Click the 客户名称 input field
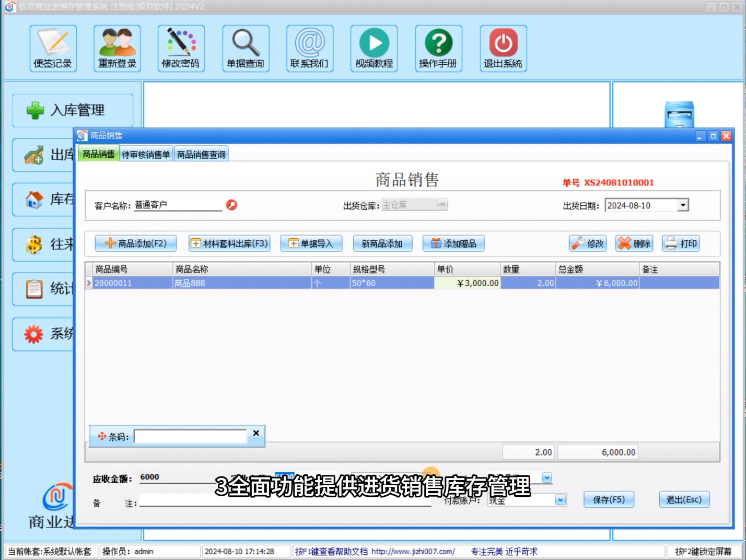 178,205
